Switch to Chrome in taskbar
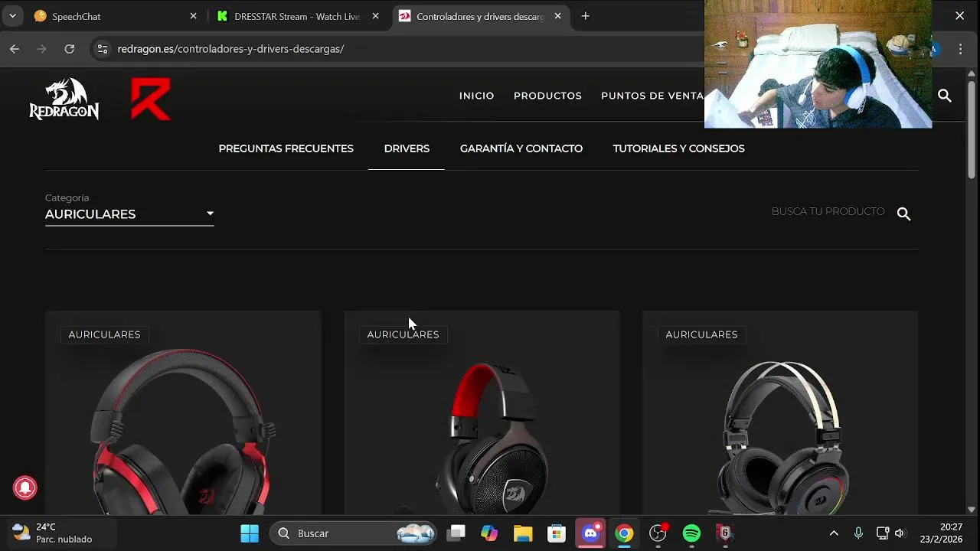Viewport: 980px width, 551px height. [624, 533]
